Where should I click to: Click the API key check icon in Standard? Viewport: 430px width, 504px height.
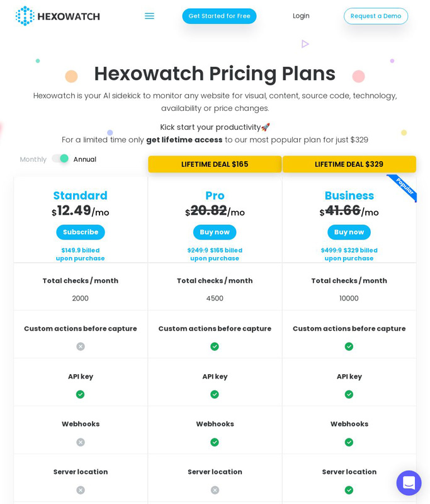(80, 394)
